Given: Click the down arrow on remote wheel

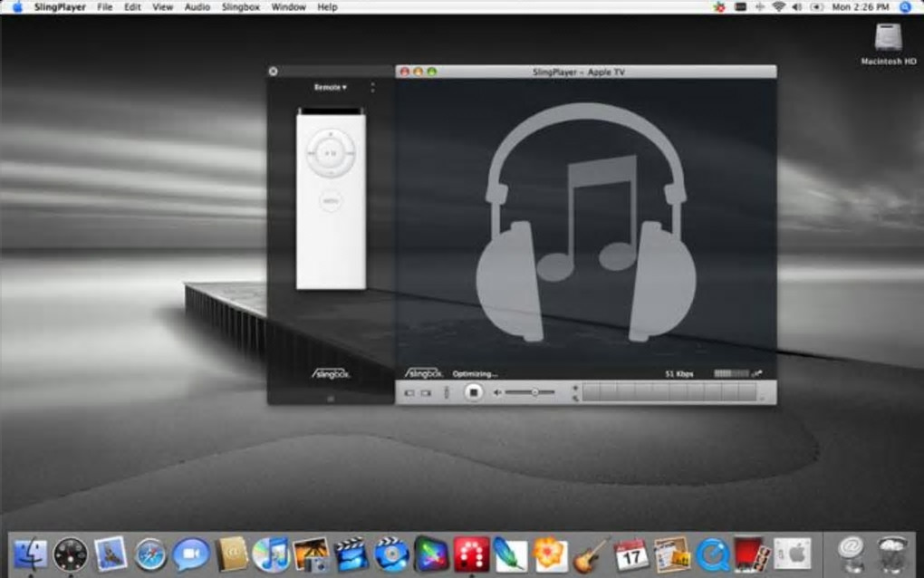Looking at the screenshot, I should pyautogui.click(x=331, y=173).
